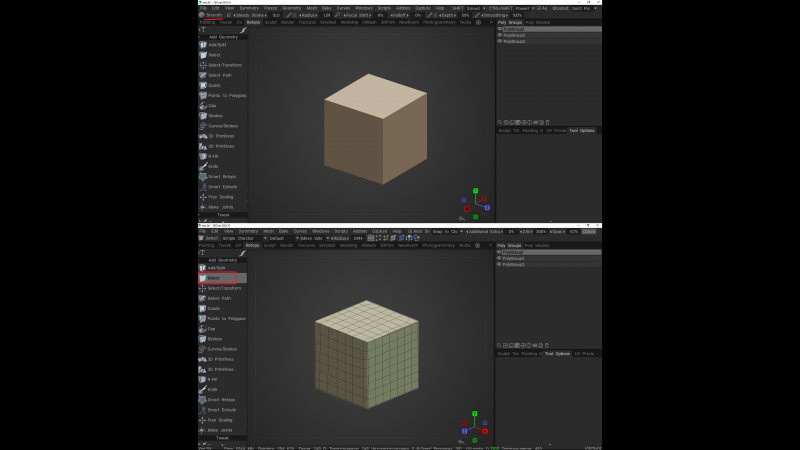
Task: Click the Strokes tool in lower window
Action: [216, 339]
